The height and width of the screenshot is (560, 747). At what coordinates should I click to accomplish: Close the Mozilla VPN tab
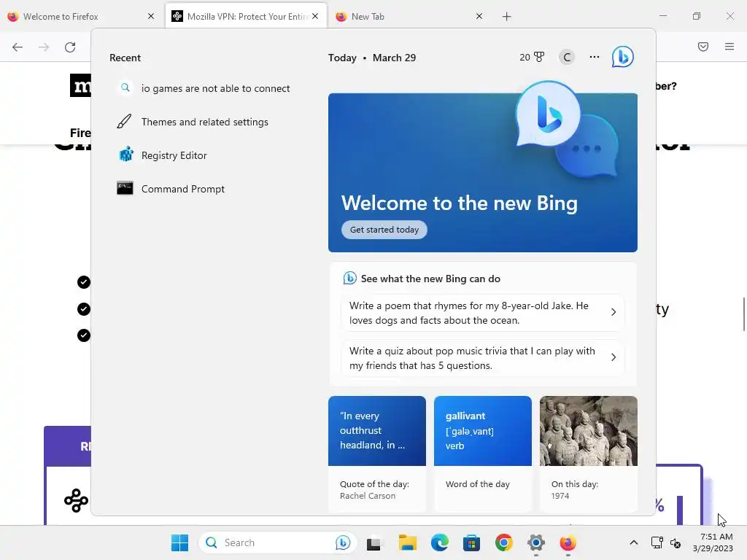click(315, 16)
